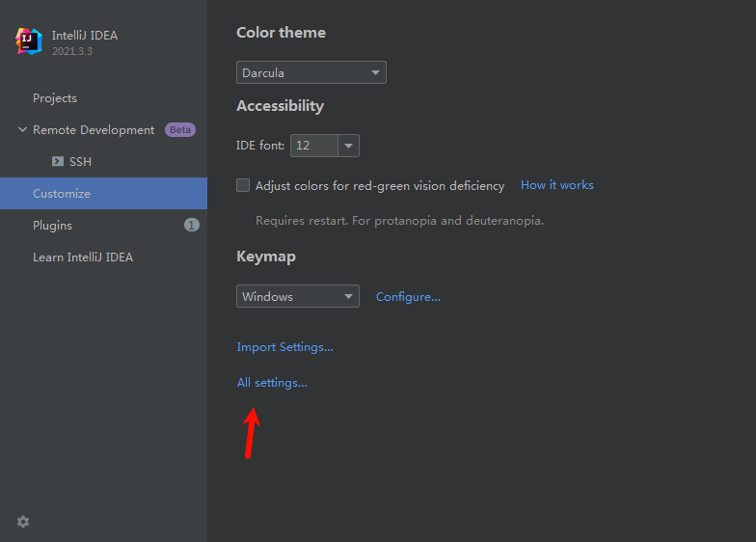756x542 pixels.
Task: Select the Customize sidebar item
Action: [104, 193]
